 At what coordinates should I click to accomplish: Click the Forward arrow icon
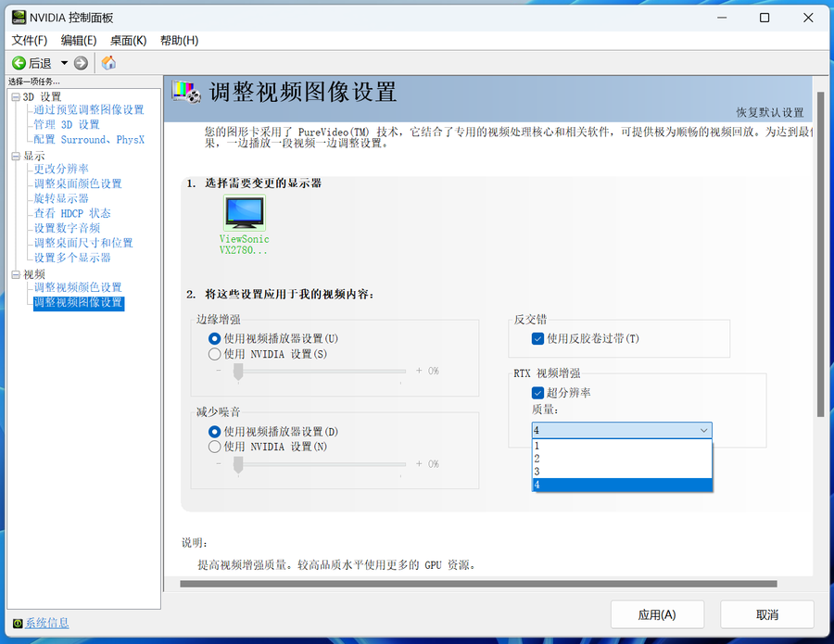(81, 63)
